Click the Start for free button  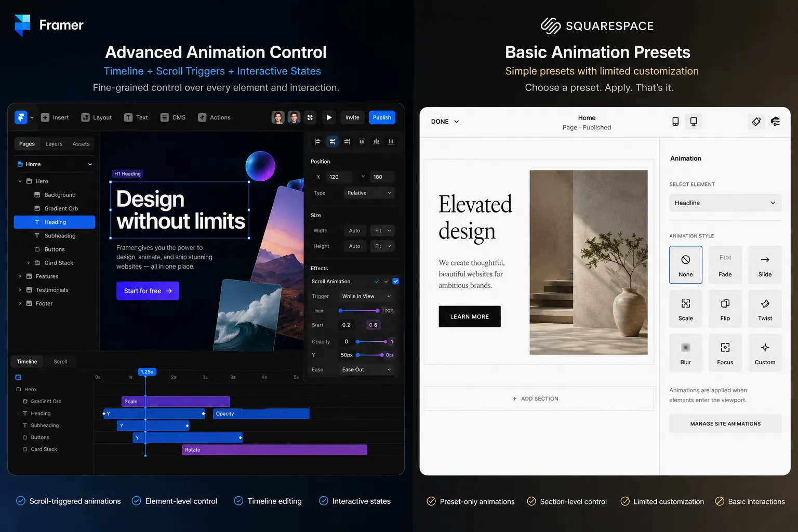pos(148,291)
